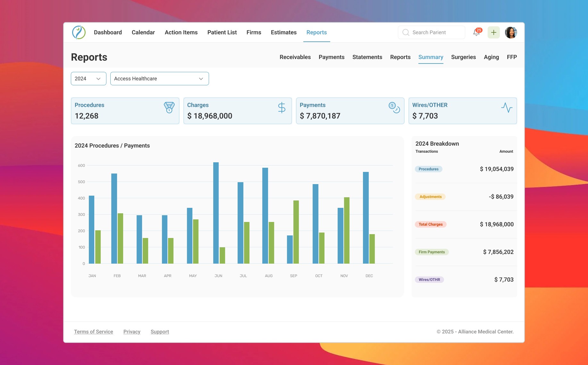Click the blue FEB procedures bar
Screen dimensions: 588x365
tap(114, 218)
